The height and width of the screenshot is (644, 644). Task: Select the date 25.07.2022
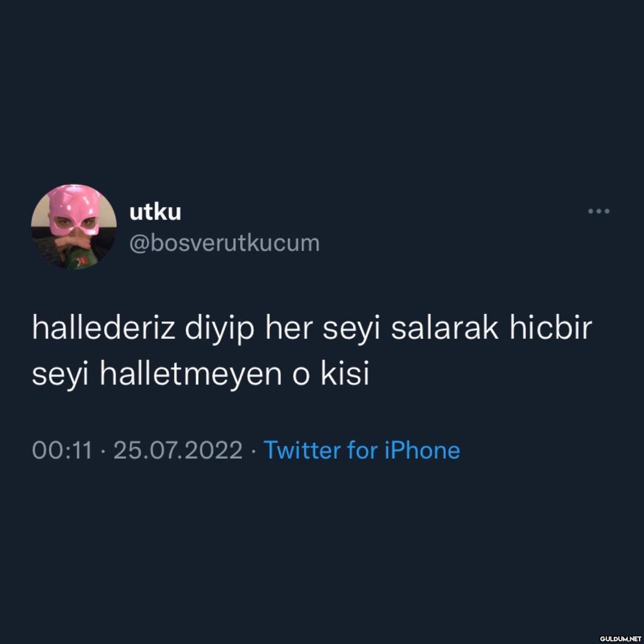(178, 450)
